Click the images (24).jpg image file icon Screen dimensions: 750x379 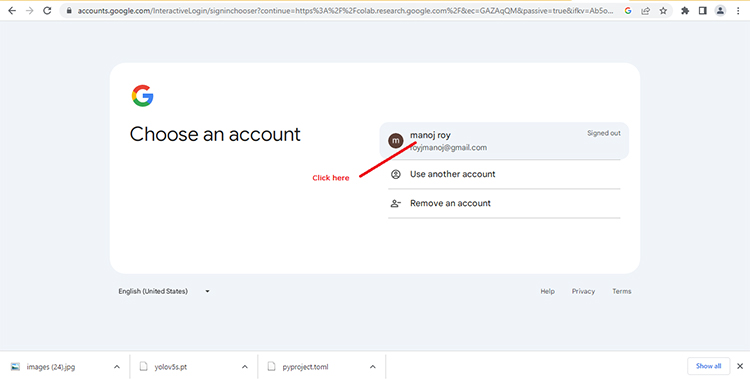click(15, 367)
